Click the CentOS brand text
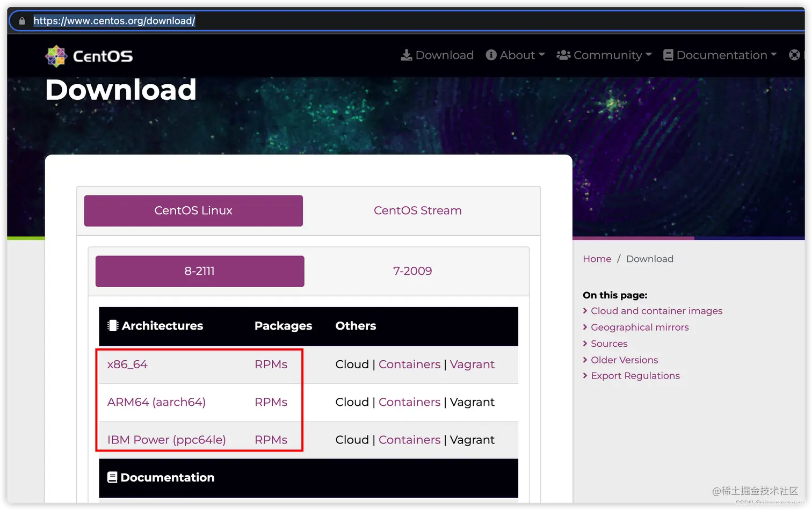The width and height of the screenshot is (812, 510). click(103, 56)
